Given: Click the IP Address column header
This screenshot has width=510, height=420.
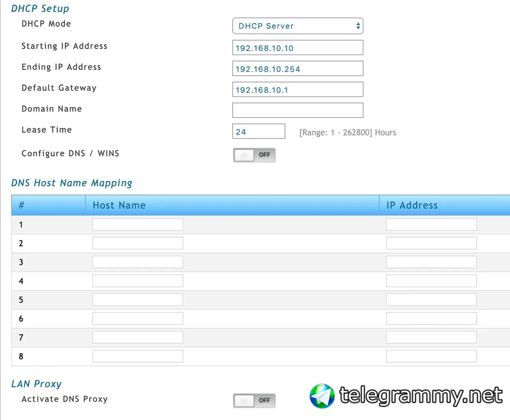Looking at the screenshot, I should point(445,205).
